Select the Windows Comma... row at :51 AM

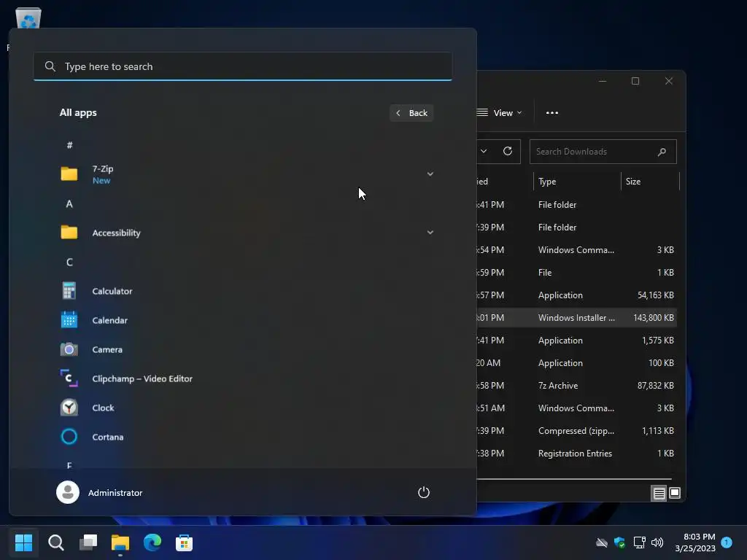point(576,408)
